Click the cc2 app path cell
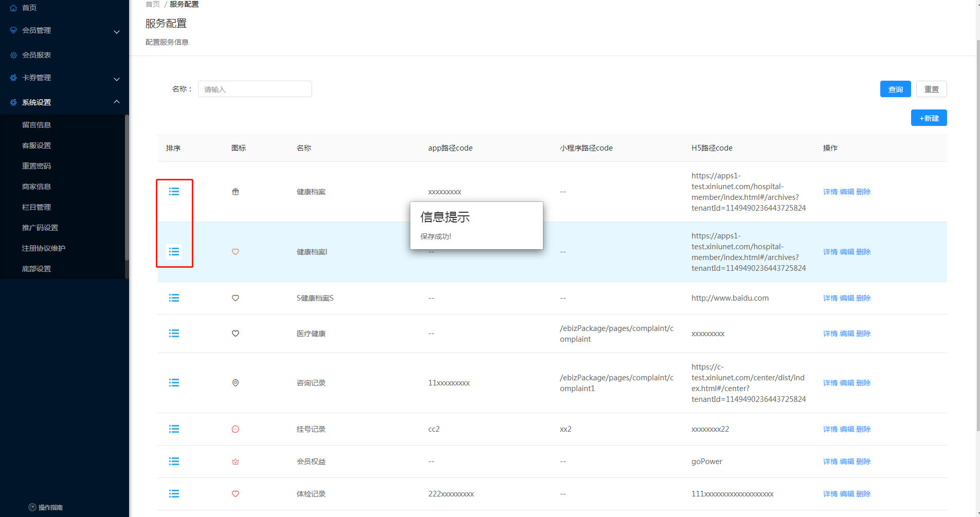 (434, 429)
